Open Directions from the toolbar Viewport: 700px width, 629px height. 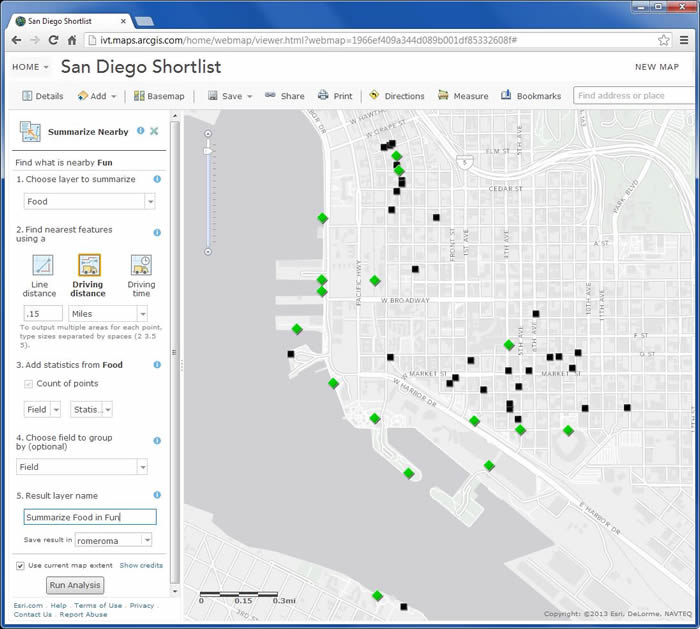coord(396,96)
